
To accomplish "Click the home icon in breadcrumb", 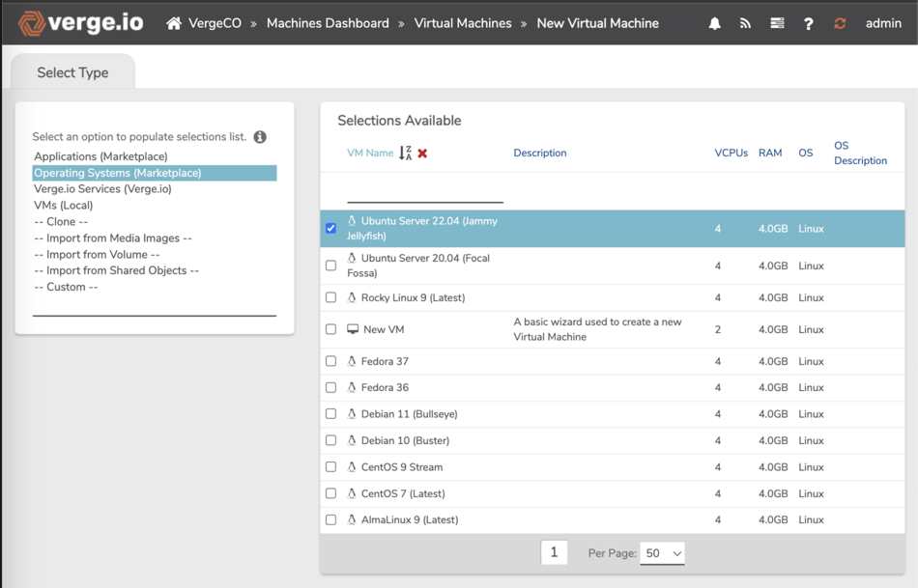I will tap(174, 23).
